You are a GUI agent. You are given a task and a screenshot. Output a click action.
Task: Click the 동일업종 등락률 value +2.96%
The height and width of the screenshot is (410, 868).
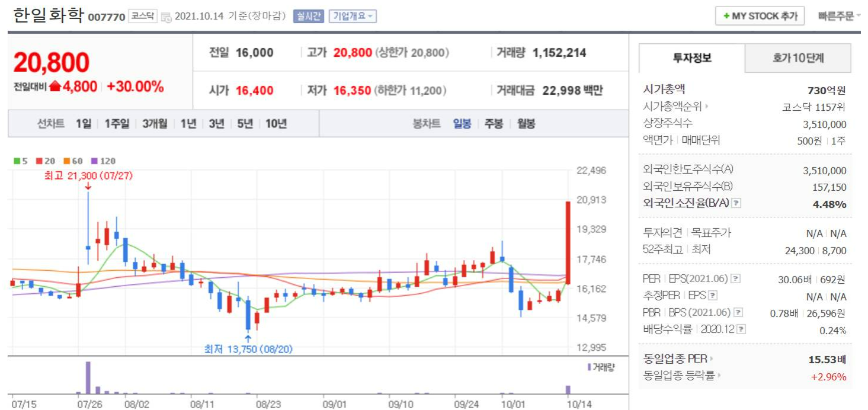pyautogui.click(x=829, y=376)
